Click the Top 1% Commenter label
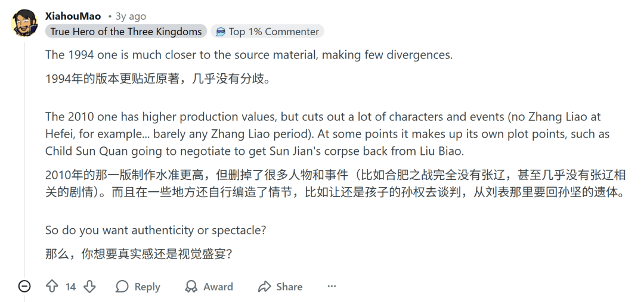The height and width of the screenshot is (302, 644). click(x=274, y=32)
